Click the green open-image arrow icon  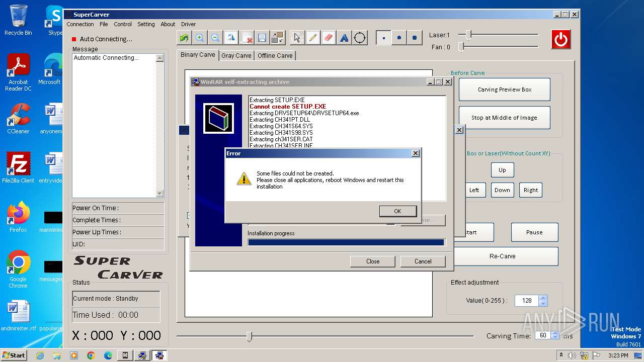[x=184, y=38]
